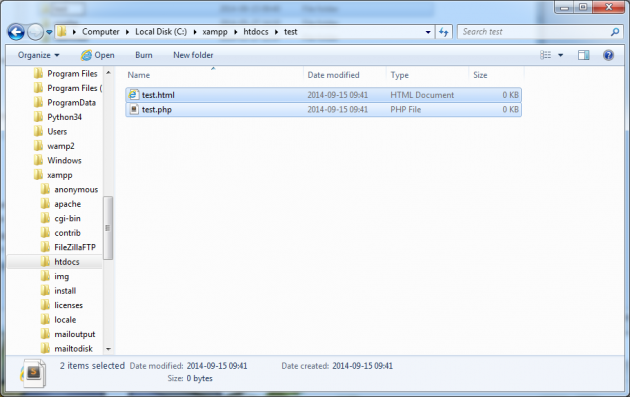Click the test.html file icon
Screen dimensions: 630x397
(133, 95)
